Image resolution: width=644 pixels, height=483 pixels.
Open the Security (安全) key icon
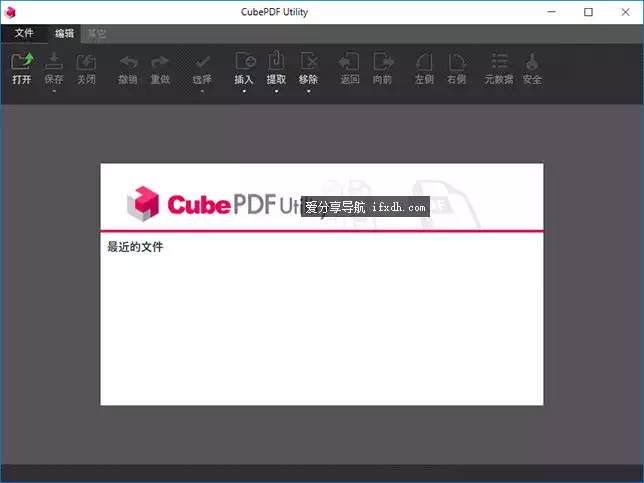point(532,62)
